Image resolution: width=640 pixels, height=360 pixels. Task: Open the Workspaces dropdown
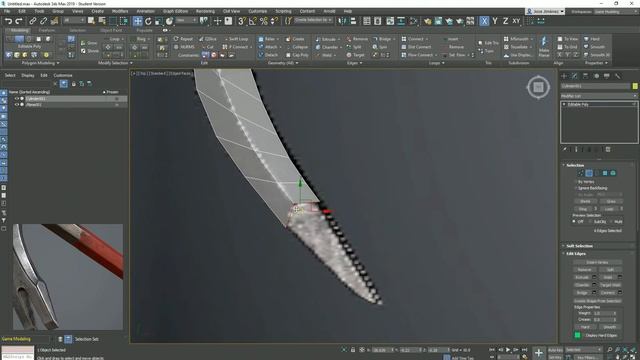614,12
